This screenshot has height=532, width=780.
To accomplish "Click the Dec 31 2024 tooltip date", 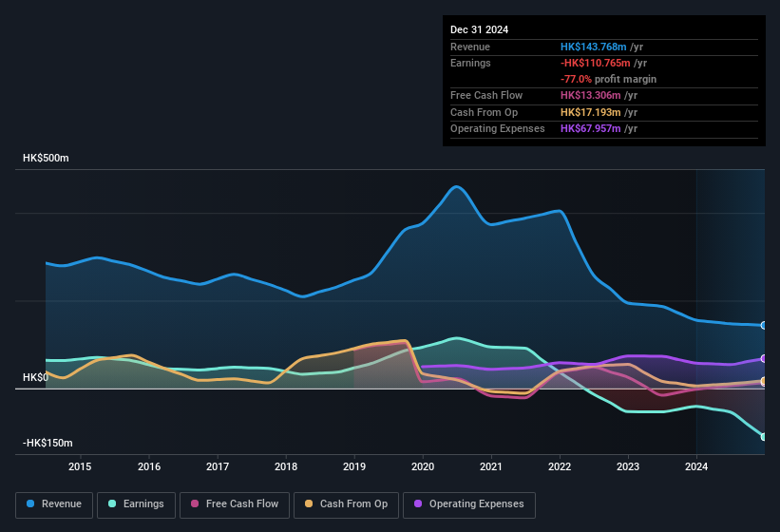I will click(x=479, y=29).
